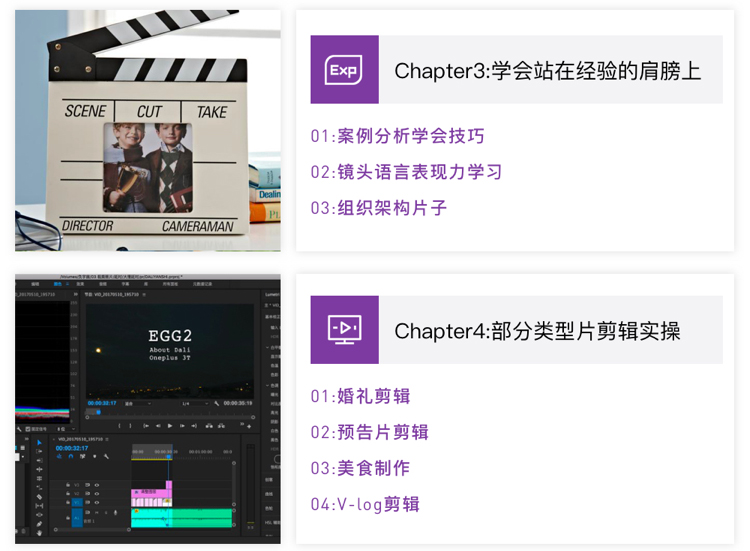Click the Lift button in the transport controls
The image size is (750, 551).
tap(209, 426)
